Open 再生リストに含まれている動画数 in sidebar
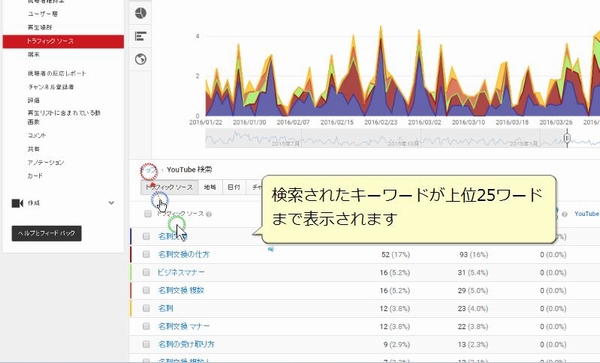The width and height of the screenshot is (600, 363). [64, 117]
